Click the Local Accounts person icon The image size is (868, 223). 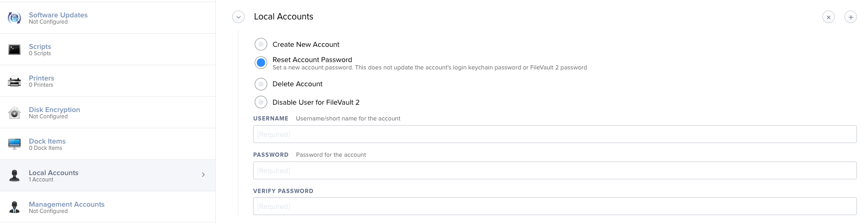(x=15, y=176)
